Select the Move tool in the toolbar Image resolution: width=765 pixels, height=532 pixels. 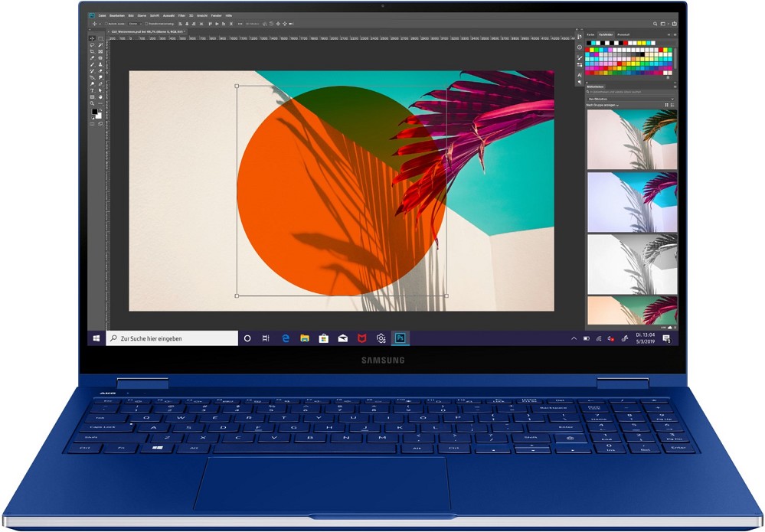pyautogui.click(x=93, y=38)
